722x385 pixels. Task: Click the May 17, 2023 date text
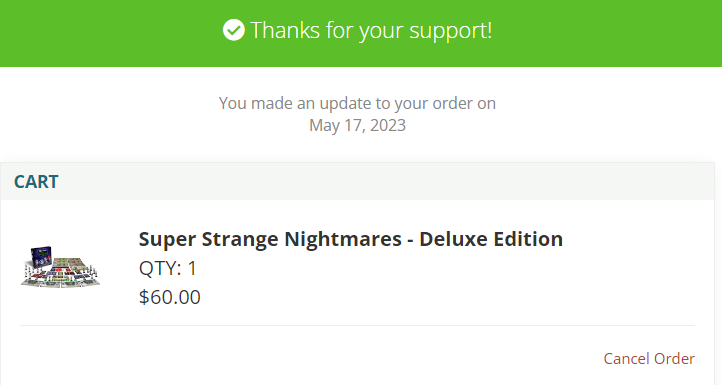tap(357, 125)
